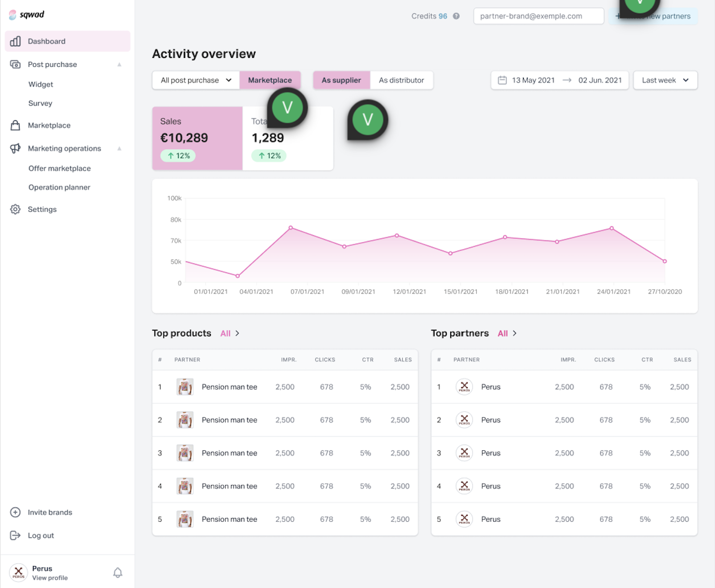
Task: Click View profile link under Perus
Action: tap(50, 578)
